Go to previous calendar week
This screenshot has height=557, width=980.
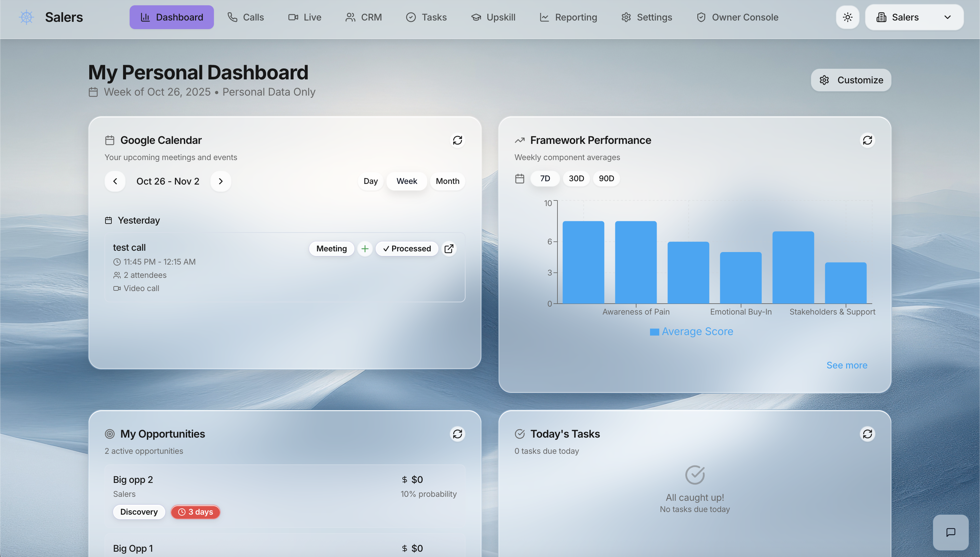(x=115, y=181)
